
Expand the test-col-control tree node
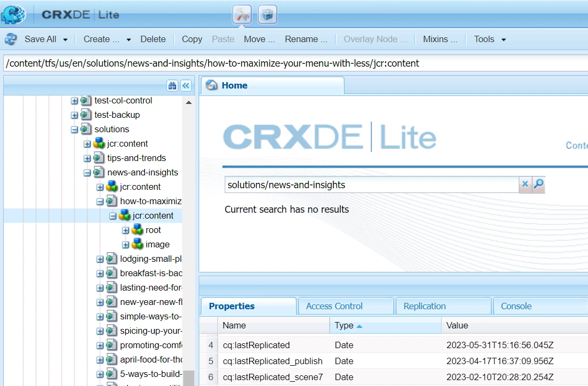(x=75, y=101)
